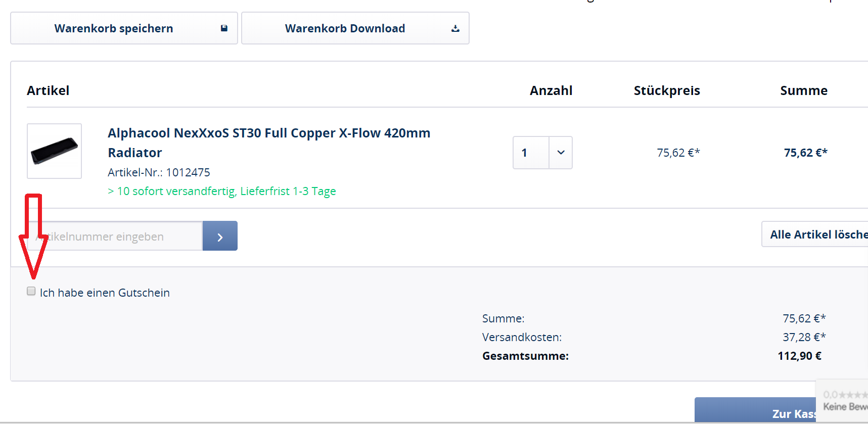Click the Stückpreis column header
868x424 pixels.
[x=666, y=90]
